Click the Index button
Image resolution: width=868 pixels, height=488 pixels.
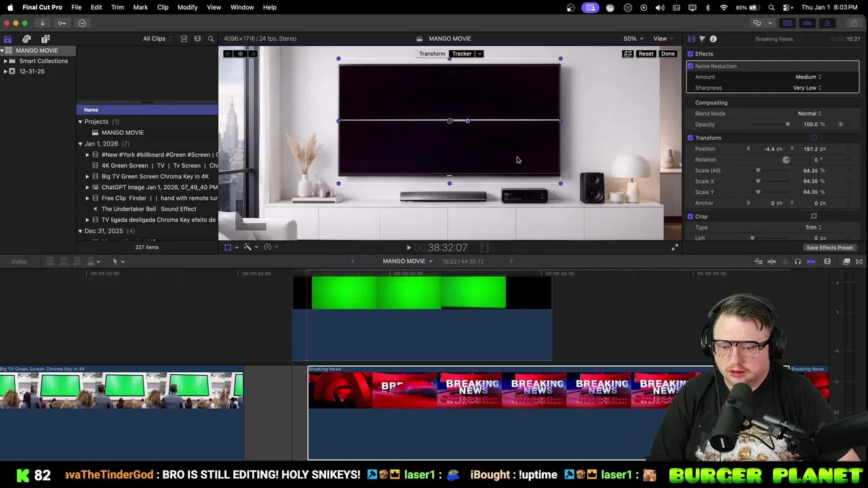pos(19,262)
